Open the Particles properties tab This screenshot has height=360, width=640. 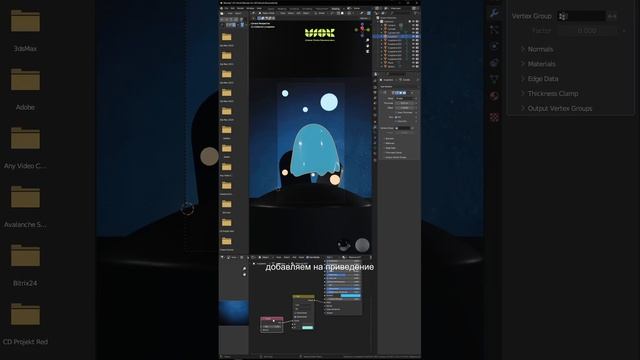tap(494, 29)
